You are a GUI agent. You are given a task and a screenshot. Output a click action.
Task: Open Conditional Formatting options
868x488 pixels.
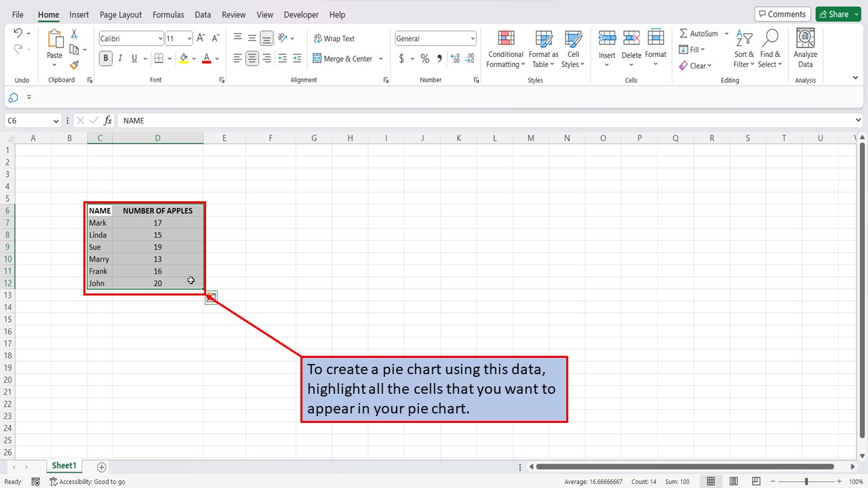tap(505, 49)
